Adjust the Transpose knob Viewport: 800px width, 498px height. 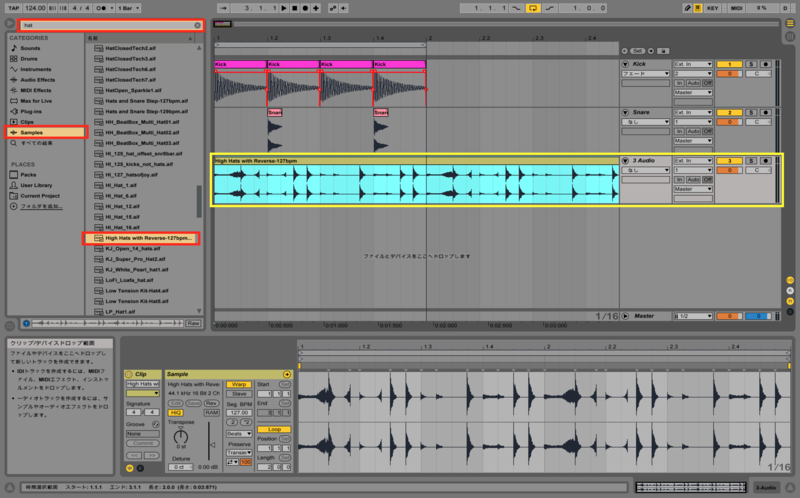pos(181,436)
